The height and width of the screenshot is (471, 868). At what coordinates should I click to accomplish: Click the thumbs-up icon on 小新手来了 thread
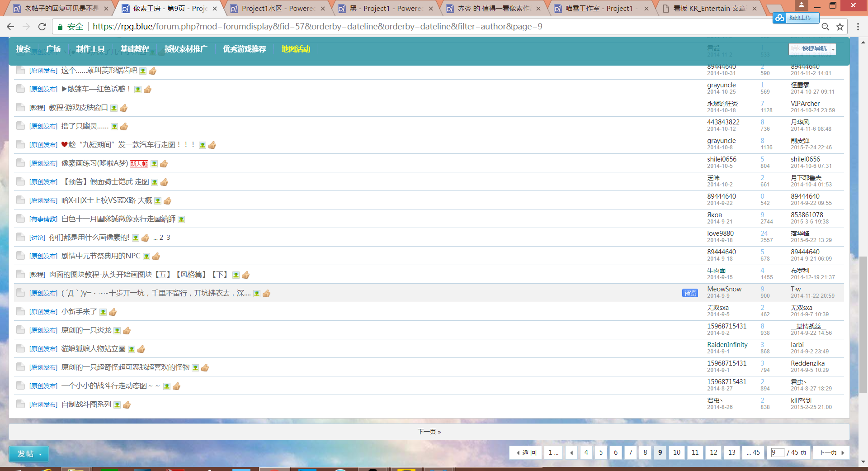113,312
